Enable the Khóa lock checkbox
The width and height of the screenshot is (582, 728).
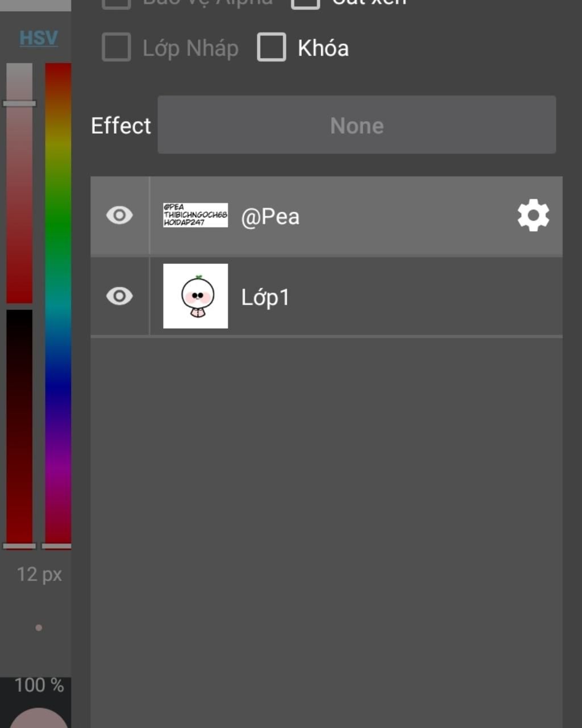click(x=272, y=47)
